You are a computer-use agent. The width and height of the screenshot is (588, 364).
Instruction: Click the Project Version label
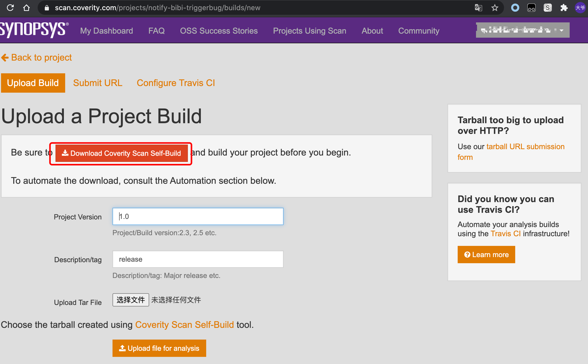click(x=78, y=217)
